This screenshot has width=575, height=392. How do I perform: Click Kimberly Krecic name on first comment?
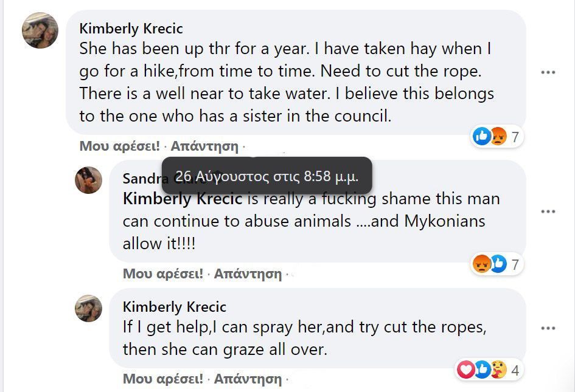[131, 29]
